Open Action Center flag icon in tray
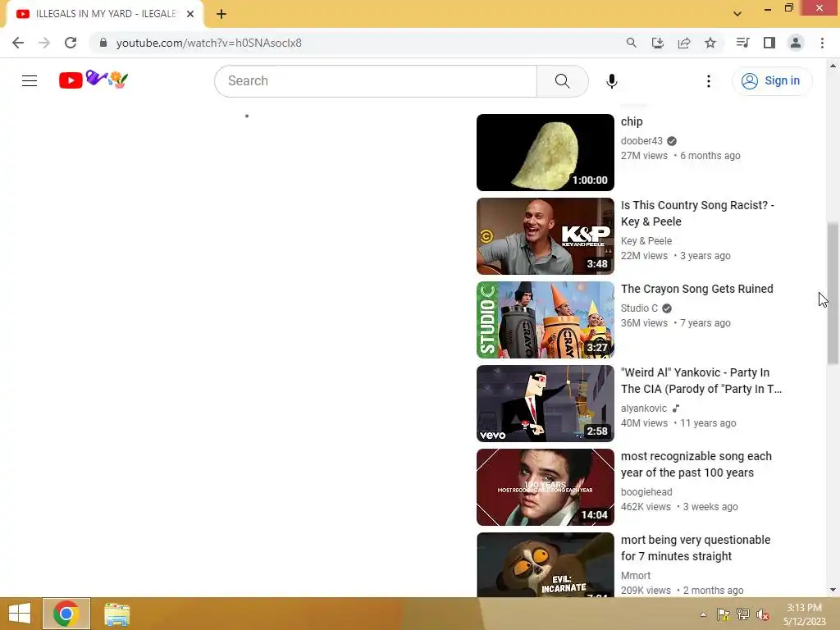The width and height of the screenshot is (840, 630). coord(723,614)
